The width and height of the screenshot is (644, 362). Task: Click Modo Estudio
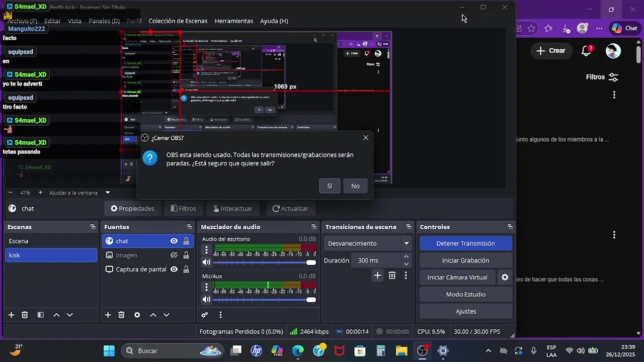point(466,295)
